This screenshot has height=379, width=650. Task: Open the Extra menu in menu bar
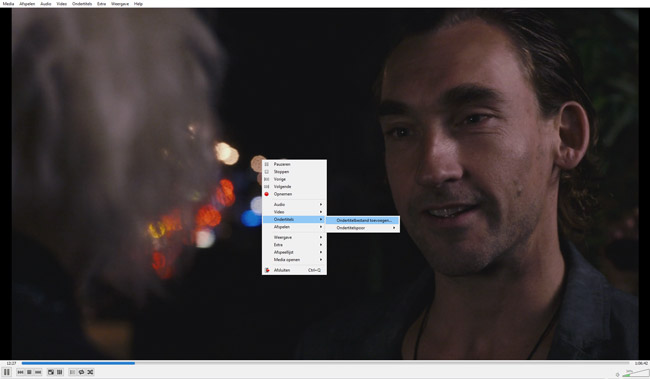tap(102, 4)
